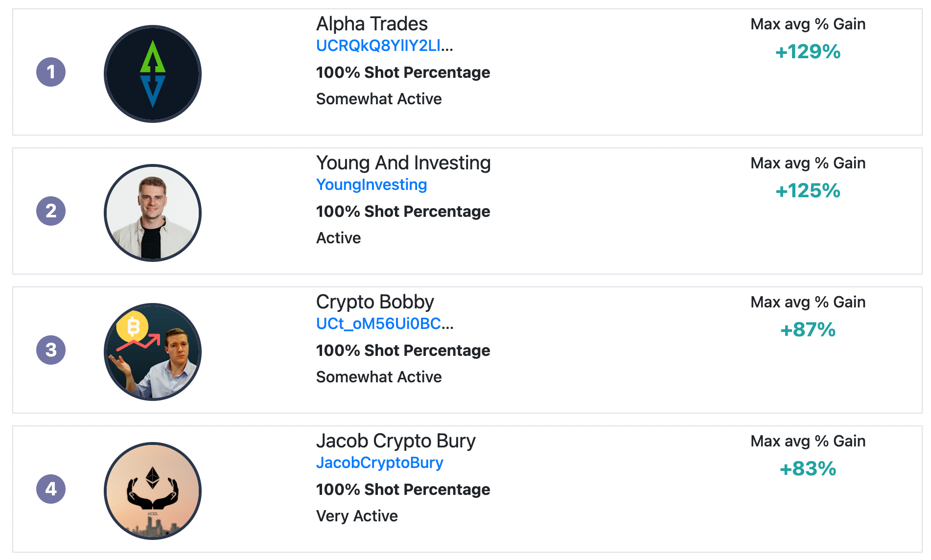This screenshot has width=931, height=560.
Task: Click the Young And Investing title
Action: click(403, 163)
